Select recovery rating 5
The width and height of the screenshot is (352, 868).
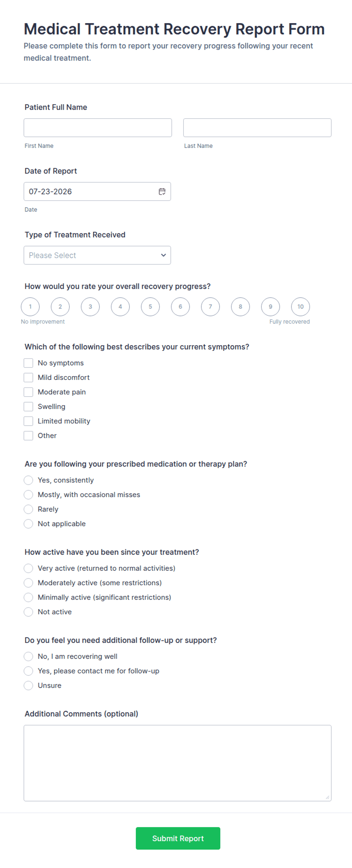pos(150,307)
